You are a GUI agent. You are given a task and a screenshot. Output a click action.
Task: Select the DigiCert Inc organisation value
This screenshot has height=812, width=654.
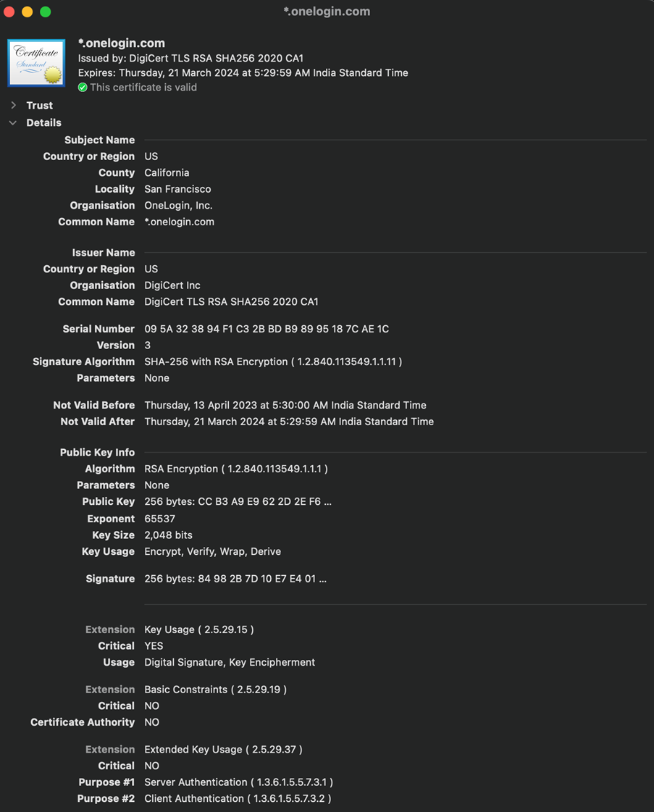click(x=172, y=285)
